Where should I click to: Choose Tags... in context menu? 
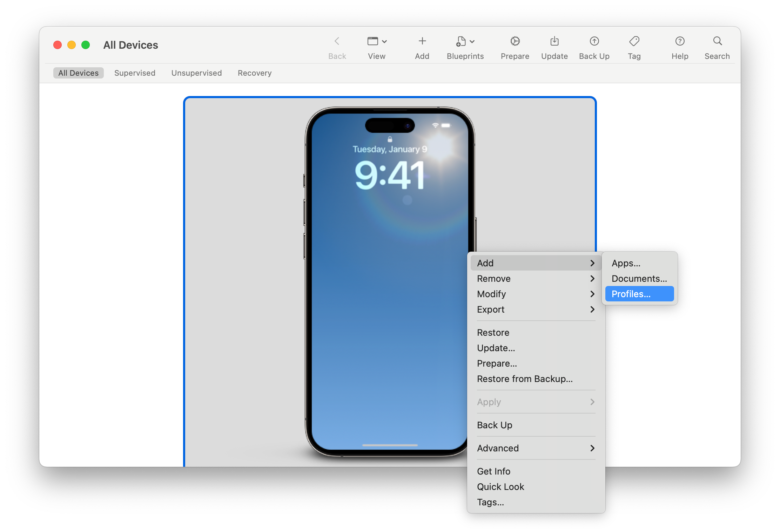click(536, 502)
